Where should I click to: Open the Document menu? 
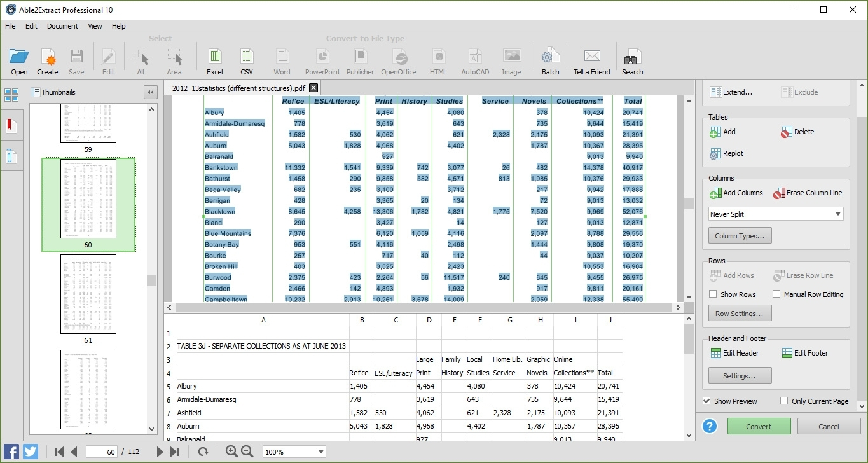[62, 26]
